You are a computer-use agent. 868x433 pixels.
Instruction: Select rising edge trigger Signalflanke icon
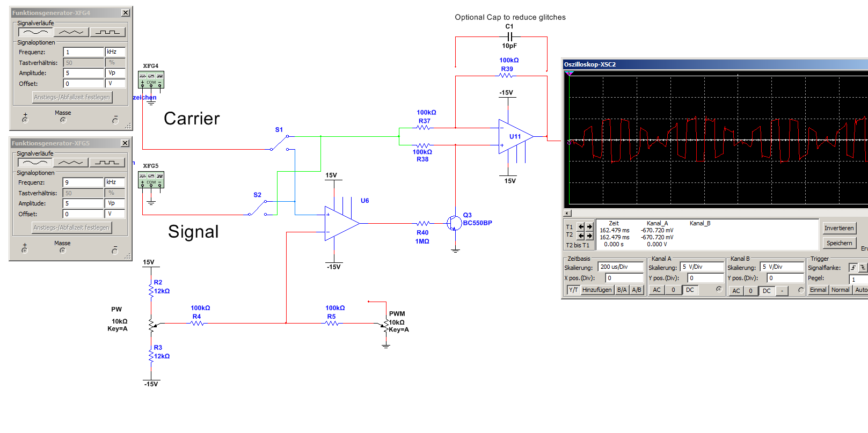click(x=853, y=268)
